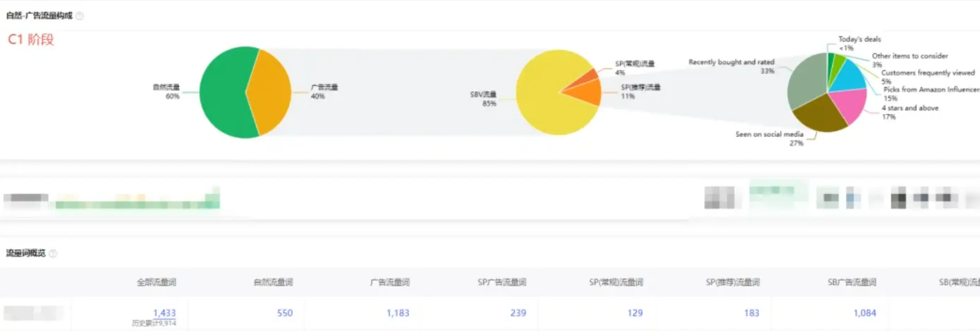Open the 1,084 SB广告流量词 link

(865, 313)
